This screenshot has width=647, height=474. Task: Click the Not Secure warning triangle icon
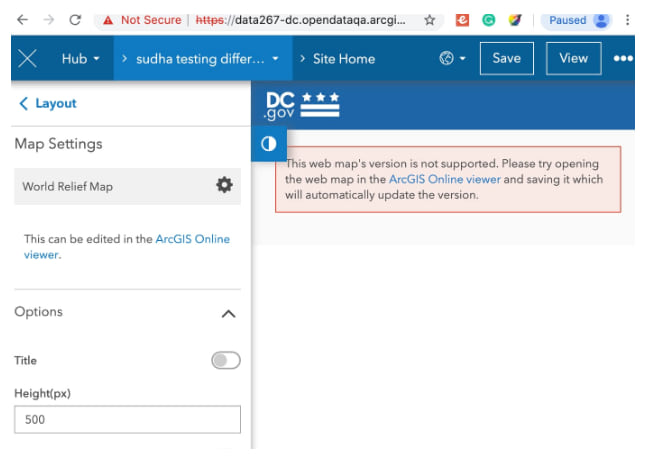(108, 20)
